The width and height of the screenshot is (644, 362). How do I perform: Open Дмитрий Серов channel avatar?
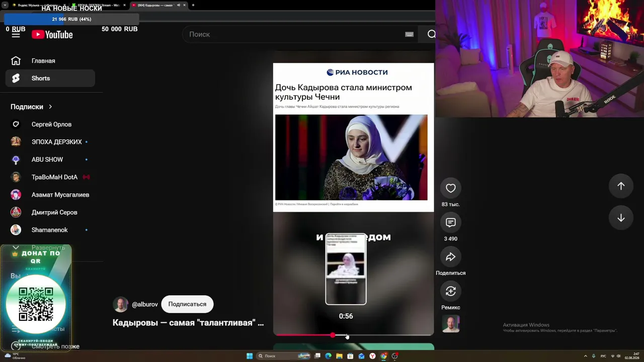point(16,212)
